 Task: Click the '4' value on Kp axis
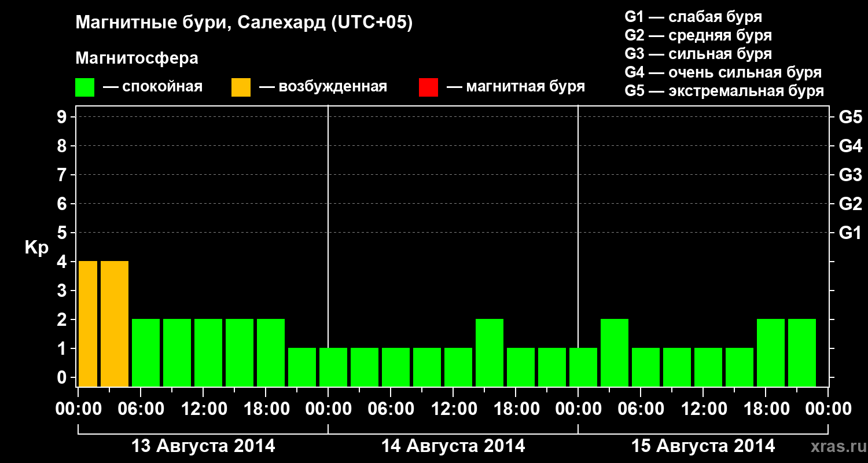(x=62, y=262)
